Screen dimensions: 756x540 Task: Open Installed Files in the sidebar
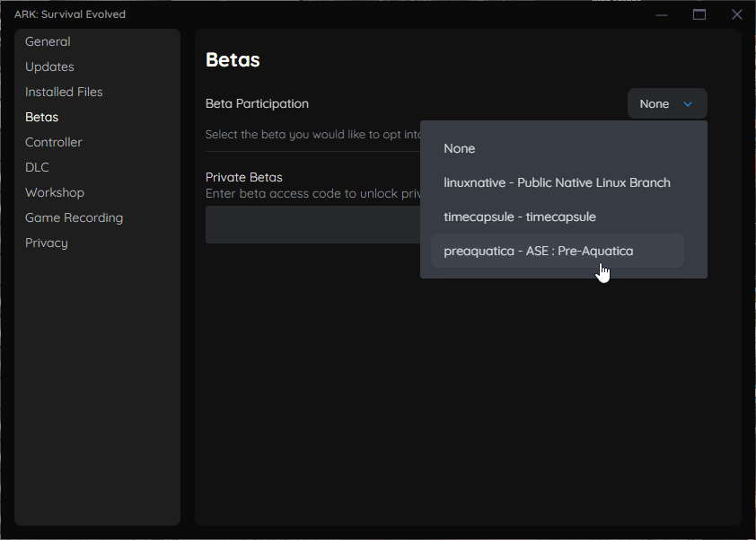tap(64, 92)
